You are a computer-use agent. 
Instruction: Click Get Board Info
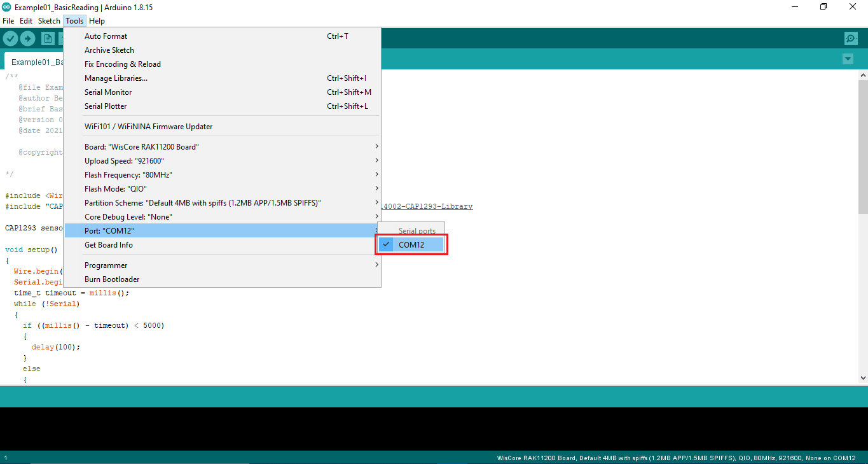[x=222, y=245]
